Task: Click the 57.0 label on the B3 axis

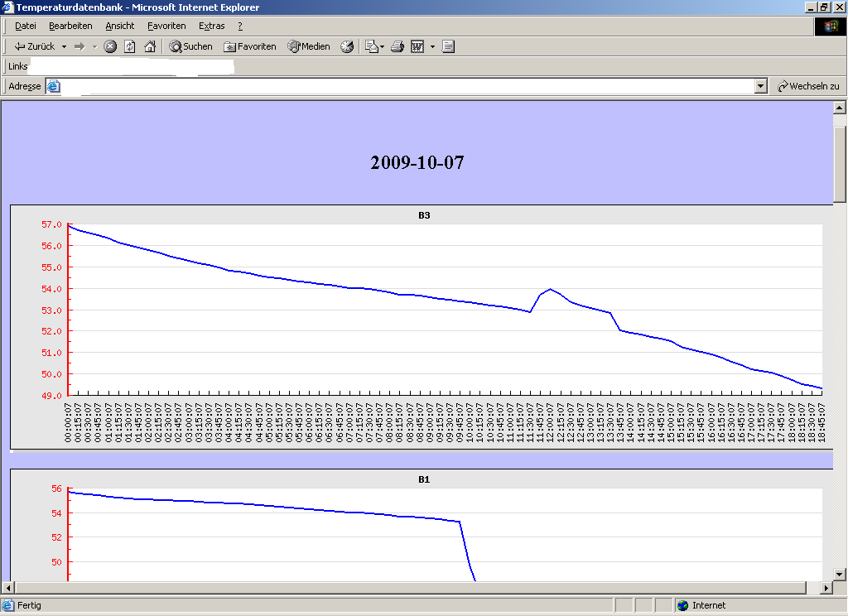Action: coord(51,224)
